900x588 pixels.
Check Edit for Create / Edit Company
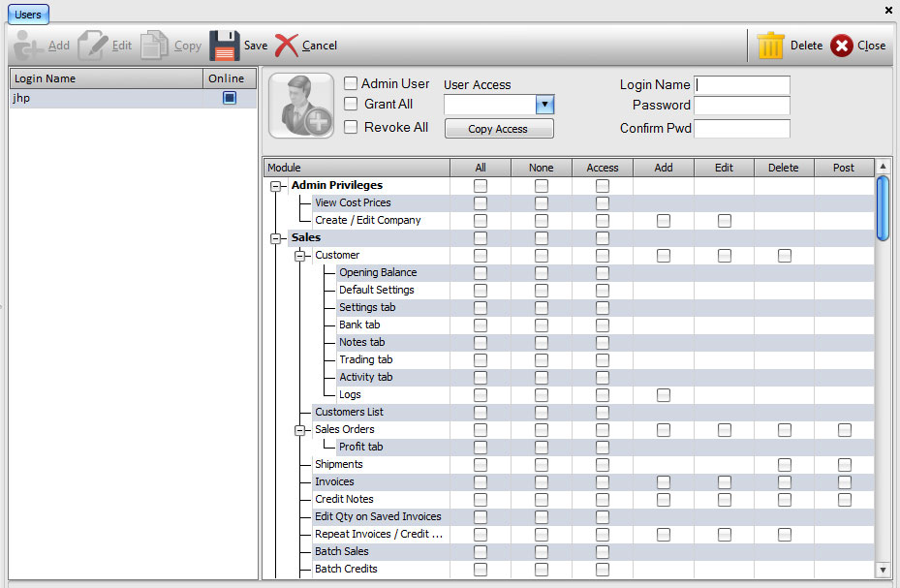(725, 221)
